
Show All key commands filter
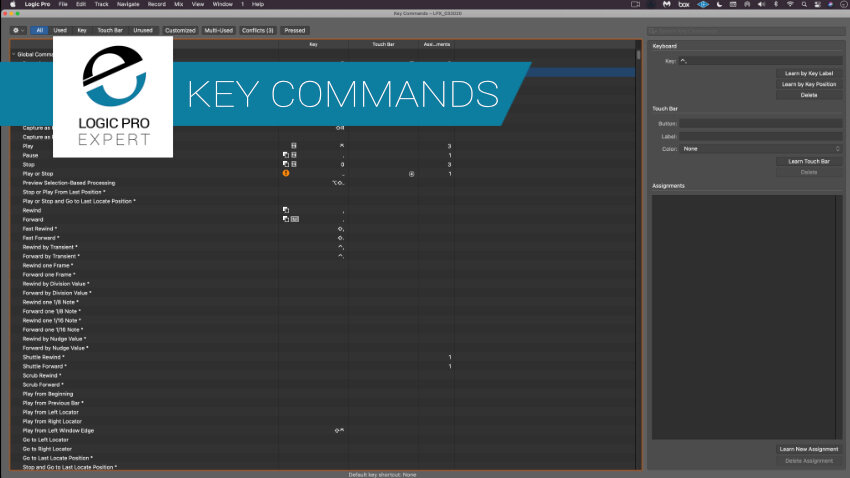[40, 30]
